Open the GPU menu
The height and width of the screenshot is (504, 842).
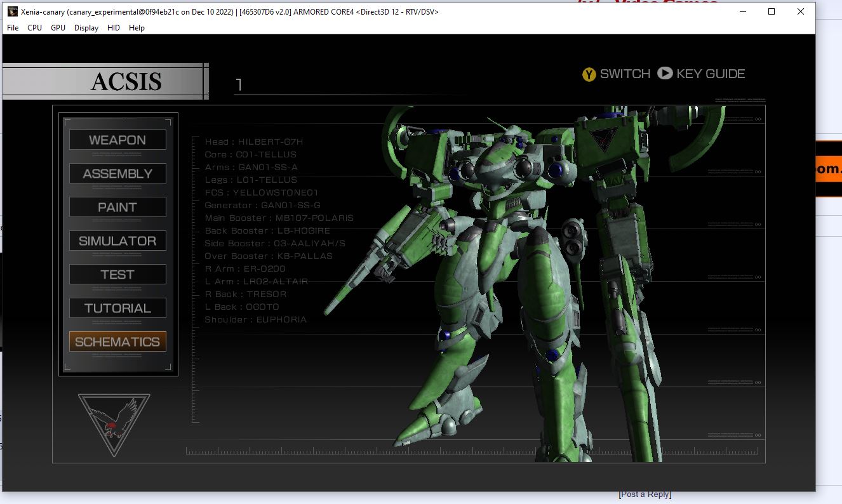[x=58, y=28]
